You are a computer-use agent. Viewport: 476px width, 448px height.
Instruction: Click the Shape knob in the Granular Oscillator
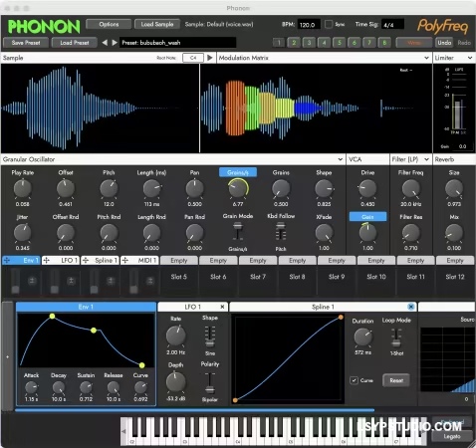(x=324, y=188)
